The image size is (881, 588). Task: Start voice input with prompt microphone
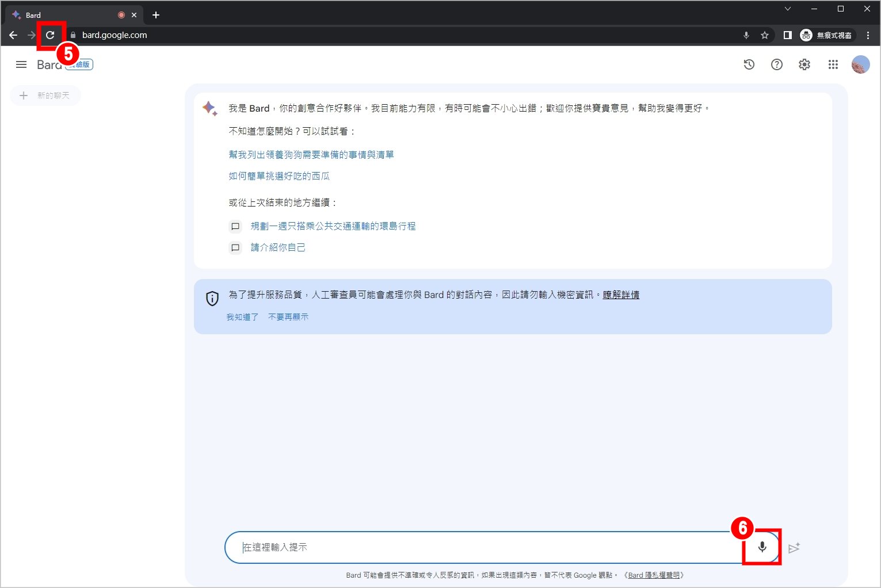point(762,547)
